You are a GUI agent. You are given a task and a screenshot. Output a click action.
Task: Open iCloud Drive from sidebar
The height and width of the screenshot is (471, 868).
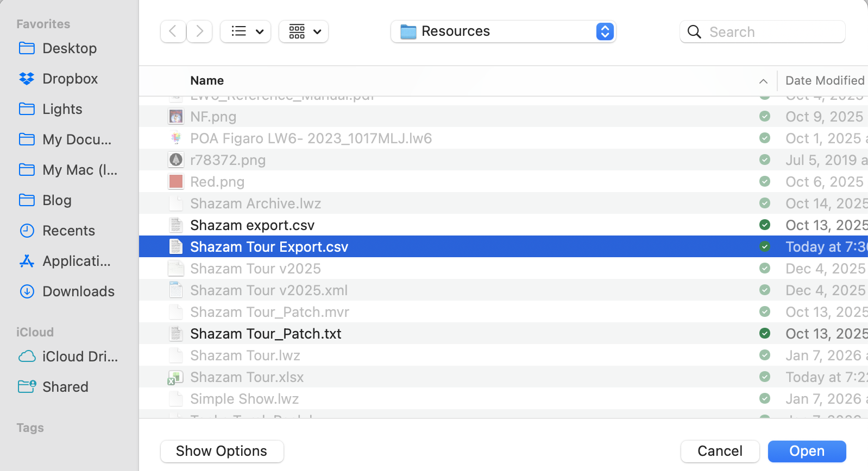click(x=79, y=357)
